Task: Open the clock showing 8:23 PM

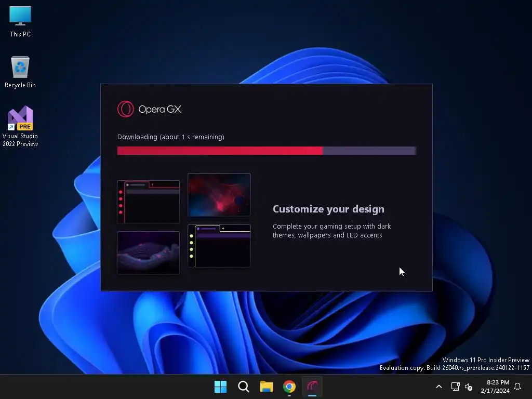Action: click(x=495, y=387)
